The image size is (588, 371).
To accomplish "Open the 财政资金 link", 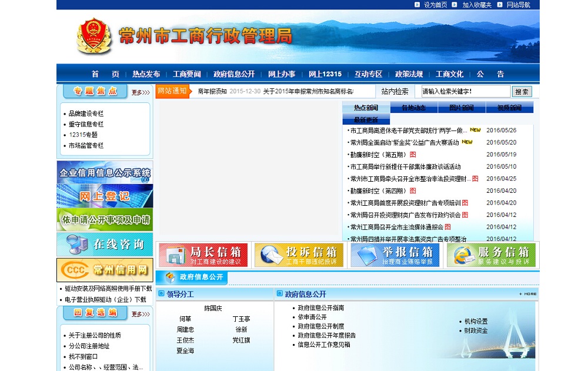I will pos(476,330).
